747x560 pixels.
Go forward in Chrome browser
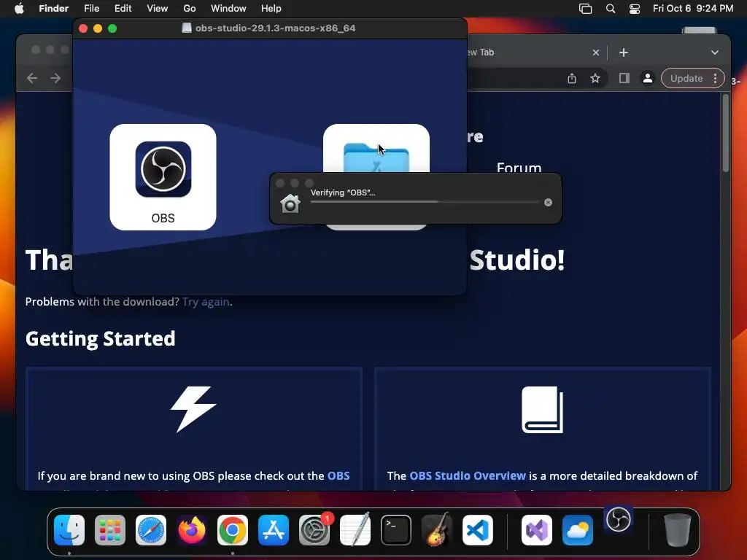pyautogui.click(x=55, y=78)
